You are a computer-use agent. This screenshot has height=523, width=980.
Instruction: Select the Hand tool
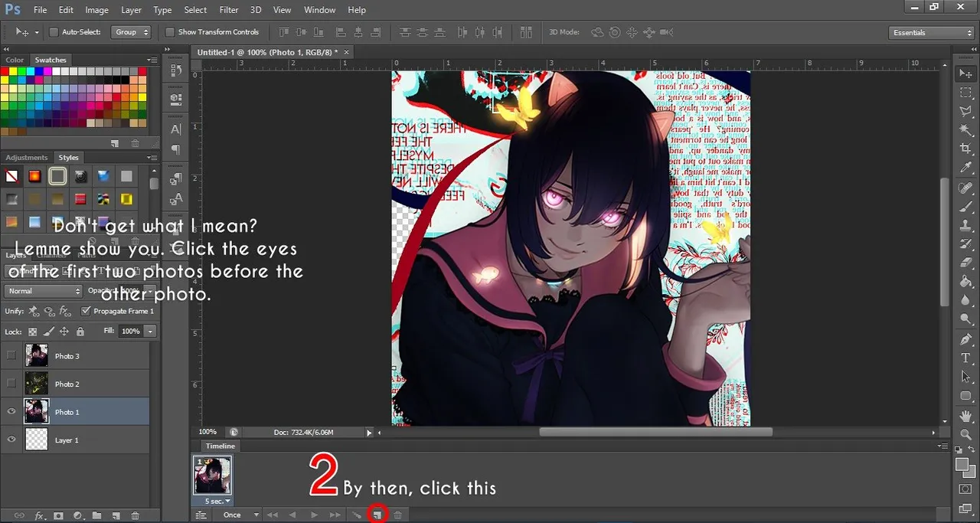965,416
